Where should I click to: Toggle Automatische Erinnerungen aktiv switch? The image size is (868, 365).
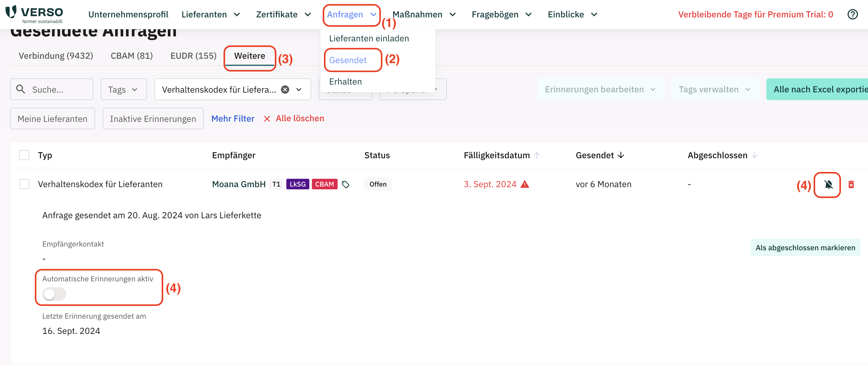(54, 294)
